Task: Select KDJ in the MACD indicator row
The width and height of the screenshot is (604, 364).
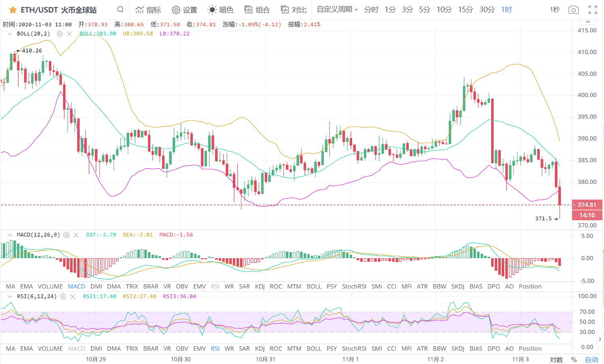Action: coord(260,286)
